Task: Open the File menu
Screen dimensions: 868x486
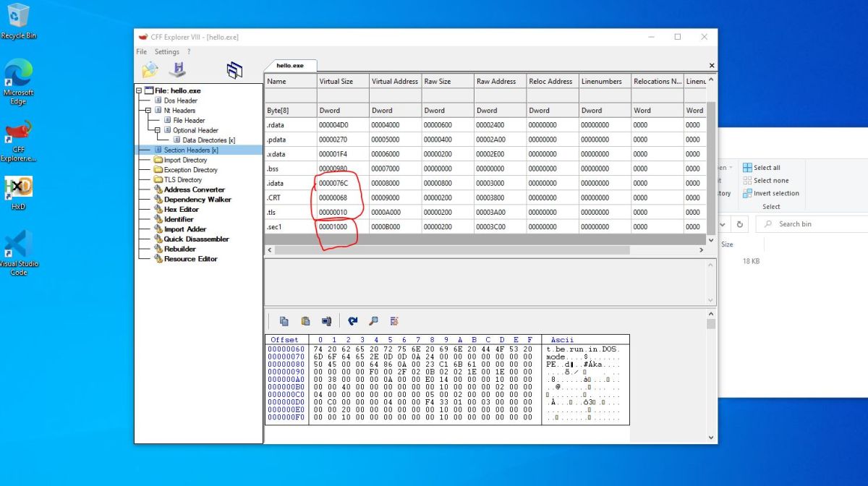Action: [x=142, y=52]
